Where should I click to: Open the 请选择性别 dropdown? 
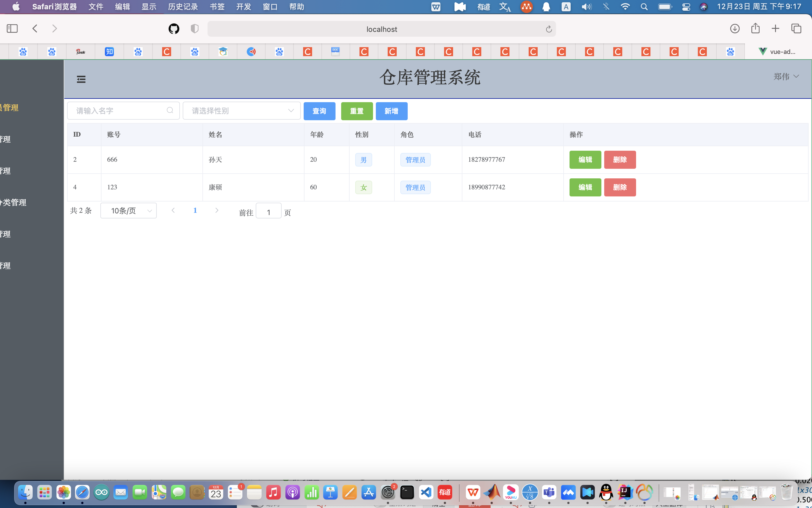point(242,111)
